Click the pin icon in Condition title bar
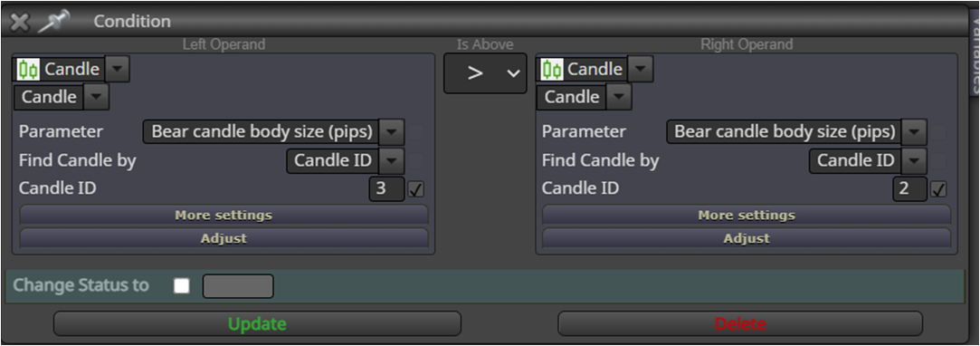The image size is (980, 346). pos(53,21)
